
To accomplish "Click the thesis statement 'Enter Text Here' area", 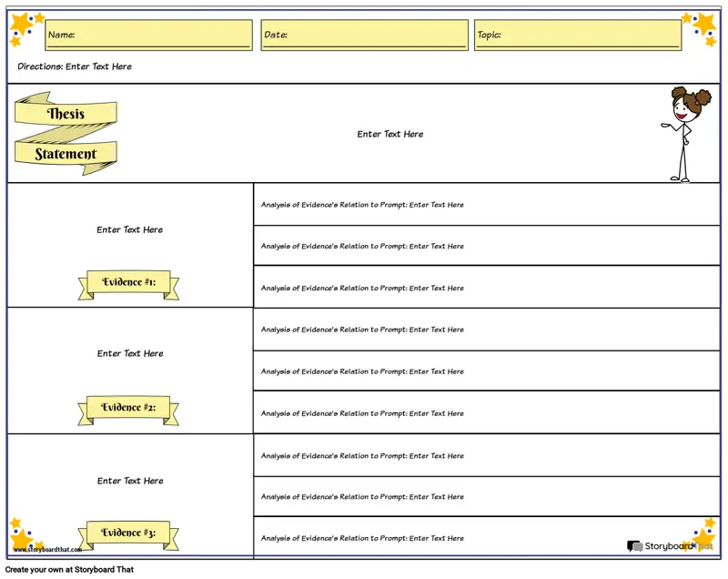I will pyautogui.click(x=389, y=134).
